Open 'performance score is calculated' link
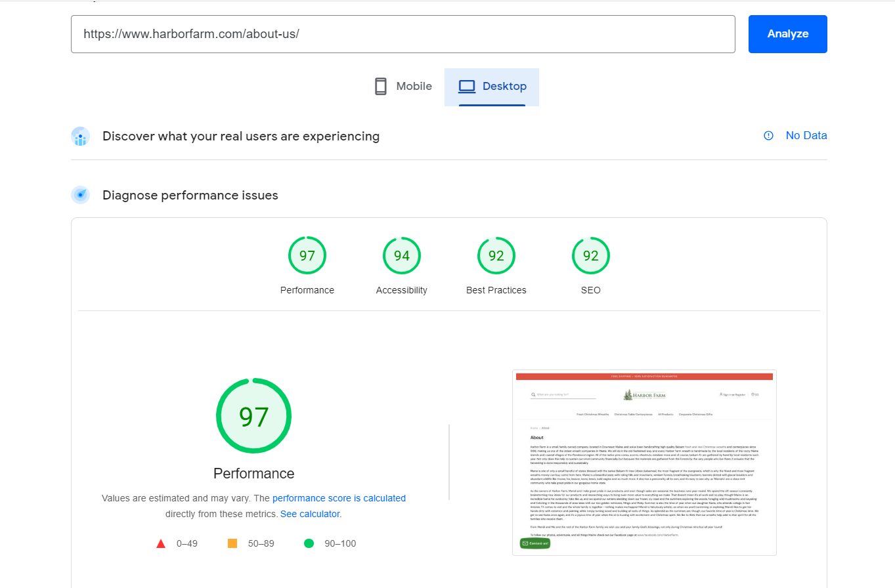This screenshot has width=895, height=588. [x=339, y=498]
